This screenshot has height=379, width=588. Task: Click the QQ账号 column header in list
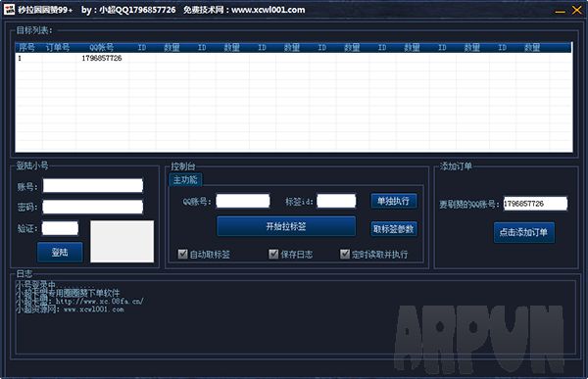pos(102,47)
